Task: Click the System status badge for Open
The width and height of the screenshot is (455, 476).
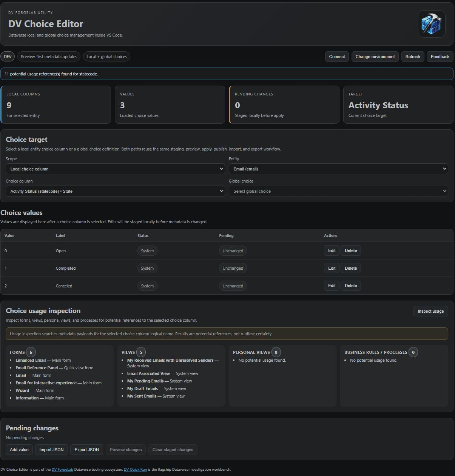Action: [x=147, y=251]
